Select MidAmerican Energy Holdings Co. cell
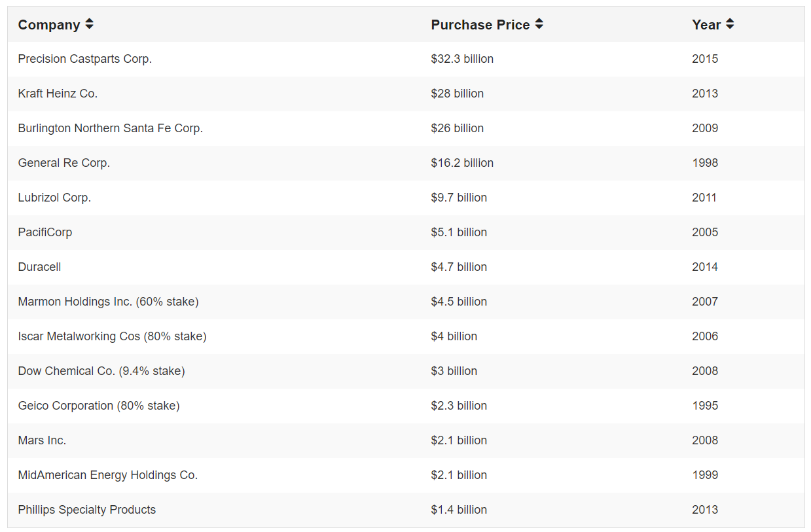Image resolution: width=811 pixels, height=532 pixels. pyautogui.click(x=108, y=475)
